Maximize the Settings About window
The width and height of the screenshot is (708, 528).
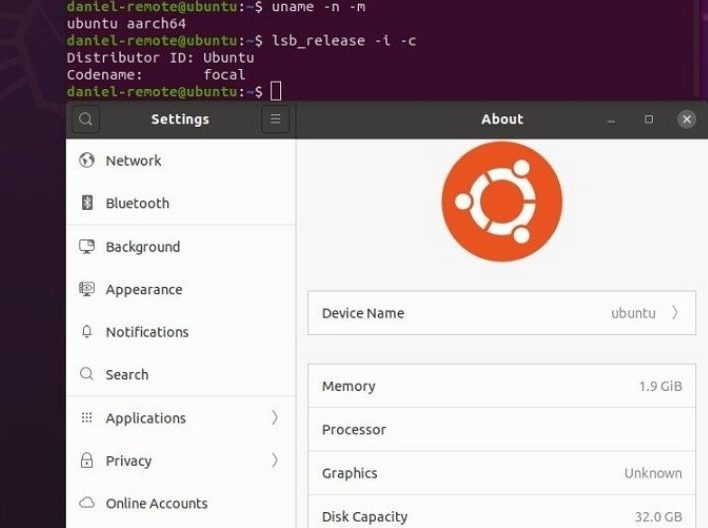(x=649, y=119)
